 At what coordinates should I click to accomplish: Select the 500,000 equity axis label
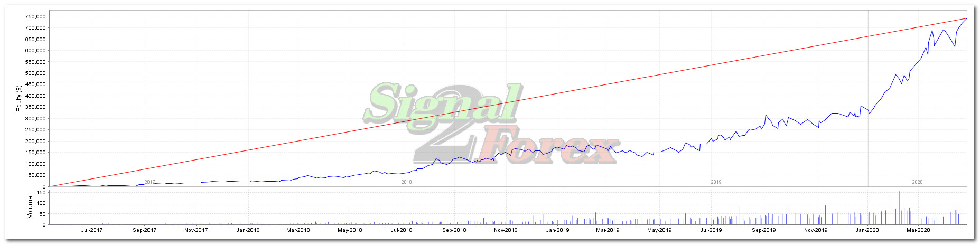[x=35, y=73]
